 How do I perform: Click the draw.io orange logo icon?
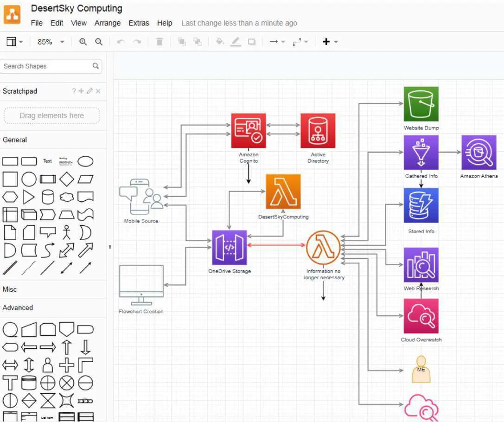(x=12, y=14)
